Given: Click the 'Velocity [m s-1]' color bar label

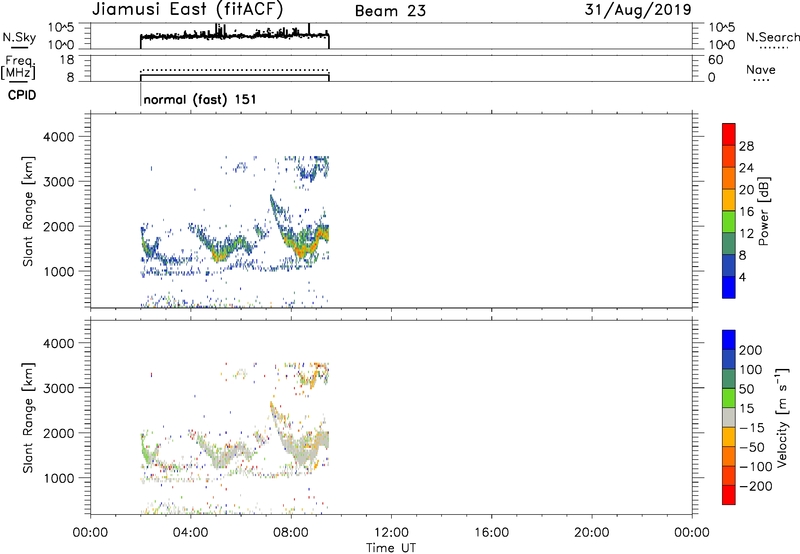Looking at the screenshot, I should 781,417.
